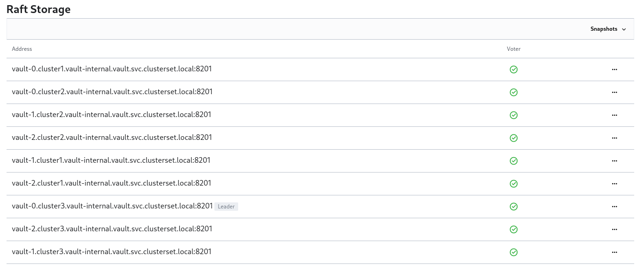Open the more menu for vault-2.cluster2 row
The height and width of the screenshot is (270, 644).
click(614, 138)
